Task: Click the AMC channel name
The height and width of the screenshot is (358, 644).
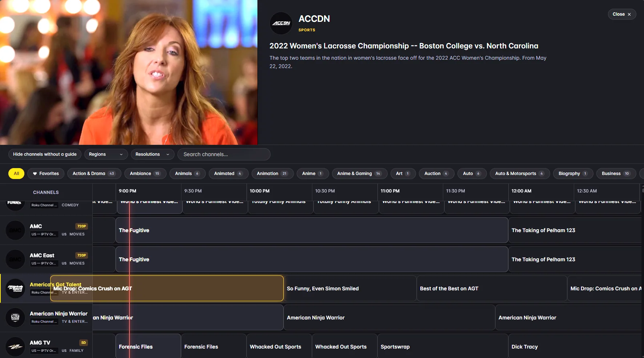Action: coord(36,226)
